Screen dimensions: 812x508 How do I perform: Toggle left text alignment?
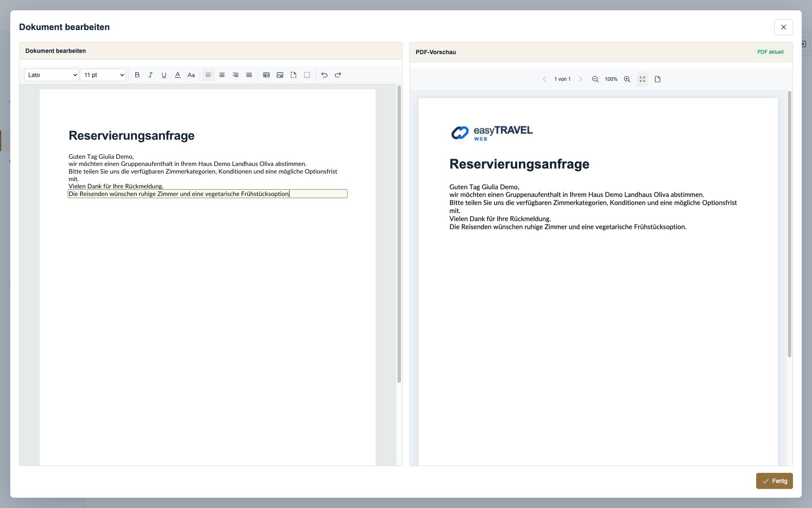pos(208,75)
